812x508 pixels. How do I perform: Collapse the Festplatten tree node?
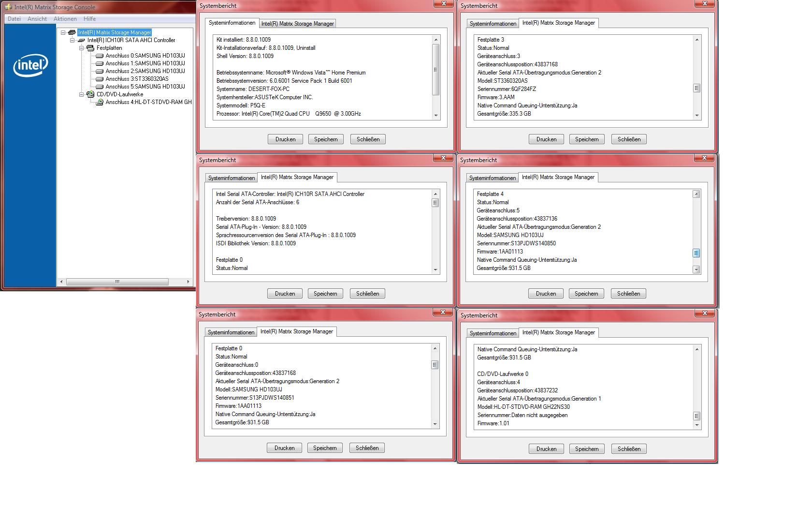tap(81, 48)
